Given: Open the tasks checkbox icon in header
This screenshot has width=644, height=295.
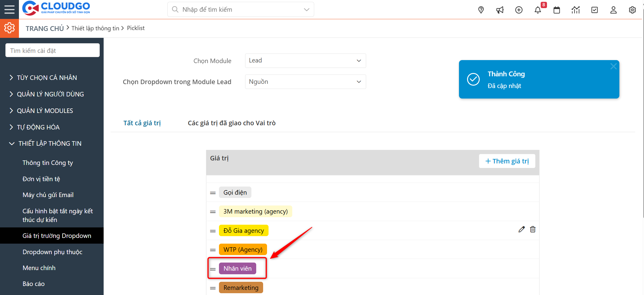Looking at the screenshot, I should pos(594,10).
